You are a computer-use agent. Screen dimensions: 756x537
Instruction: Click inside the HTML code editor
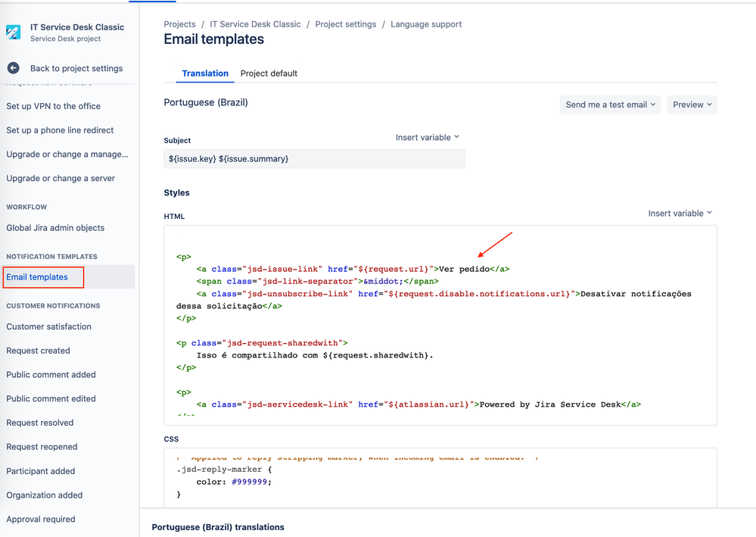coord(440,325)
